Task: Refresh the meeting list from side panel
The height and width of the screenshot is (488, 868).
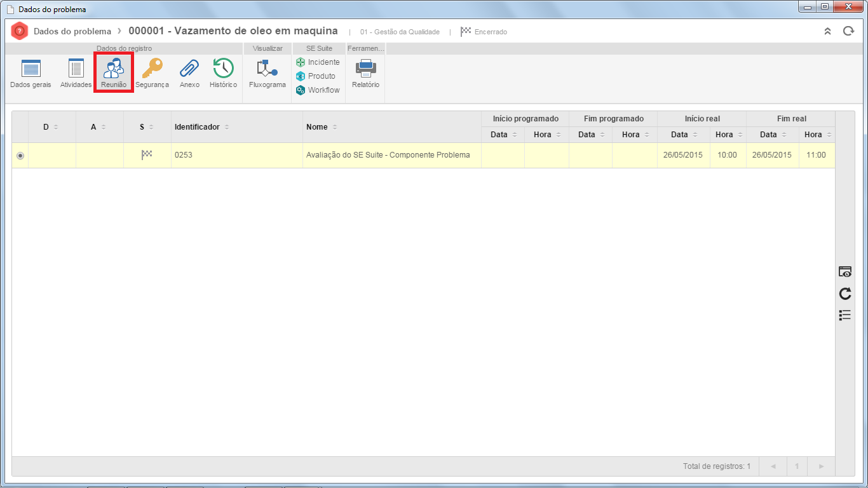Action: (845, 294)
